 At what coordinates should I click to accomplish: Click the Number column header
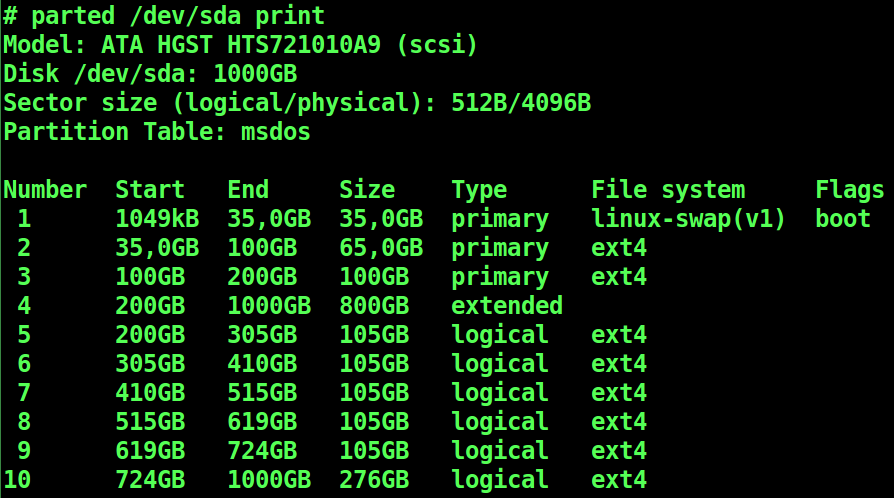(45, 189)
